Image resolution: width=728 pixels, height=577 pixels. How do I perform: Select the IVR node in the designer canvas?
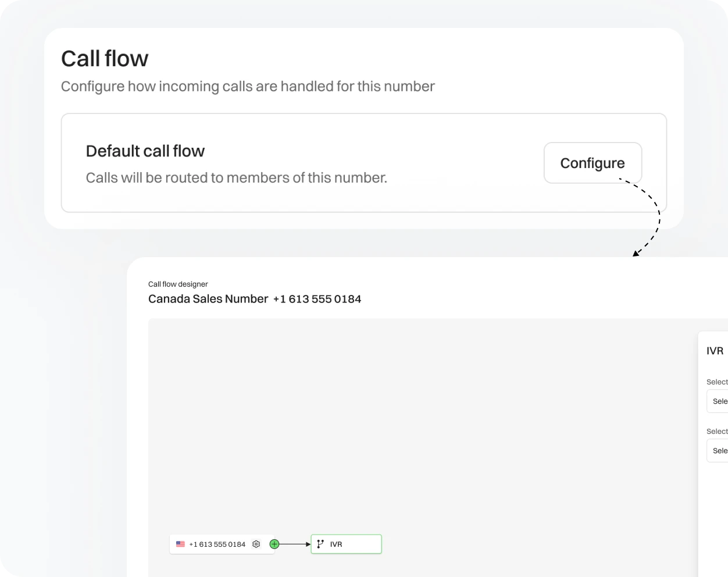tap(346, 544)
